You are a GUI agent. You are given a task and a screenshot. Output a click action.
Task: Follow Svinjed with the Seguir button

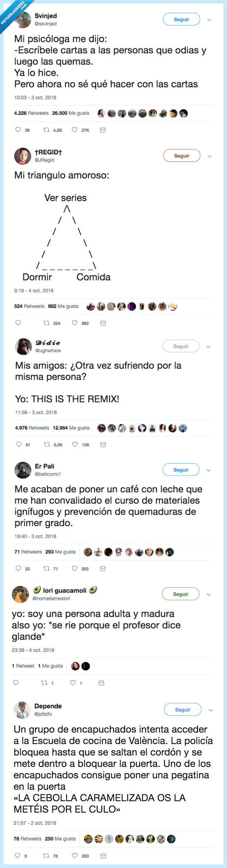[x=182, y=19]
